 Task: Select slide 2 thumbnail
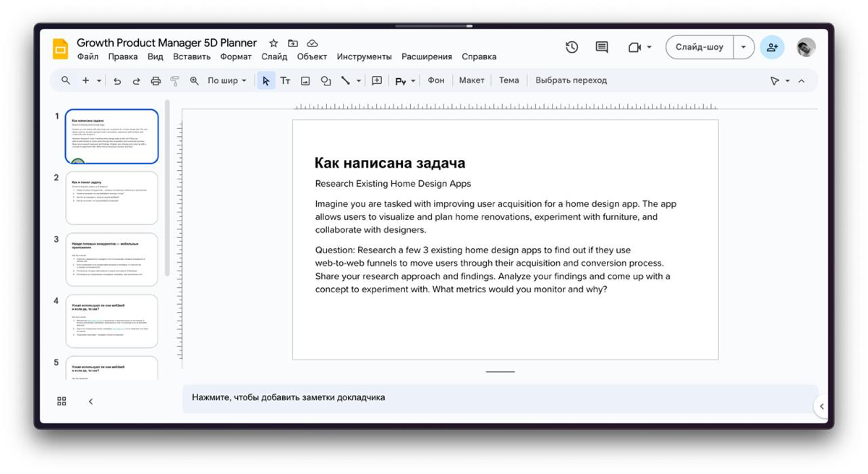[111, 198]
